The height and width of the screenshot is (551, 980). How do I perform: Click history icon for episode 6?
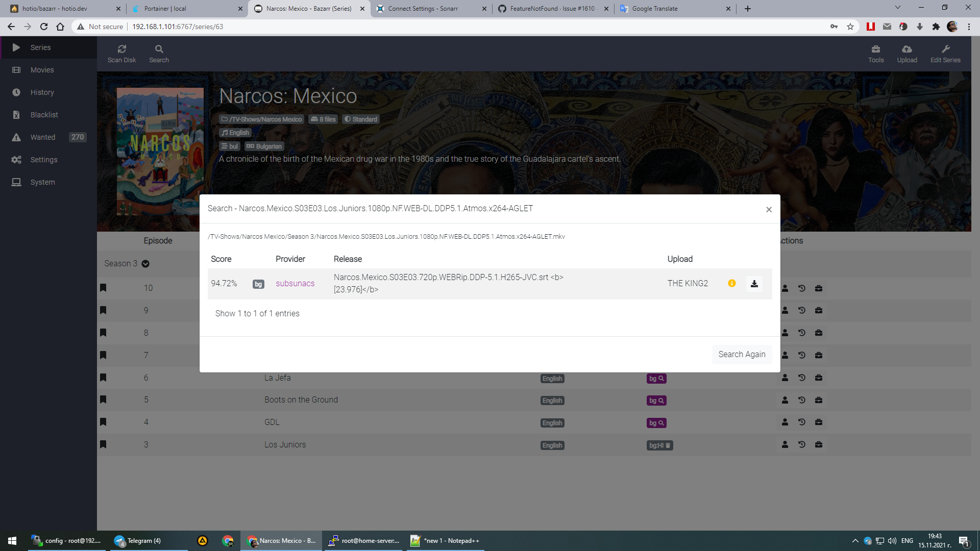(802, 378)
